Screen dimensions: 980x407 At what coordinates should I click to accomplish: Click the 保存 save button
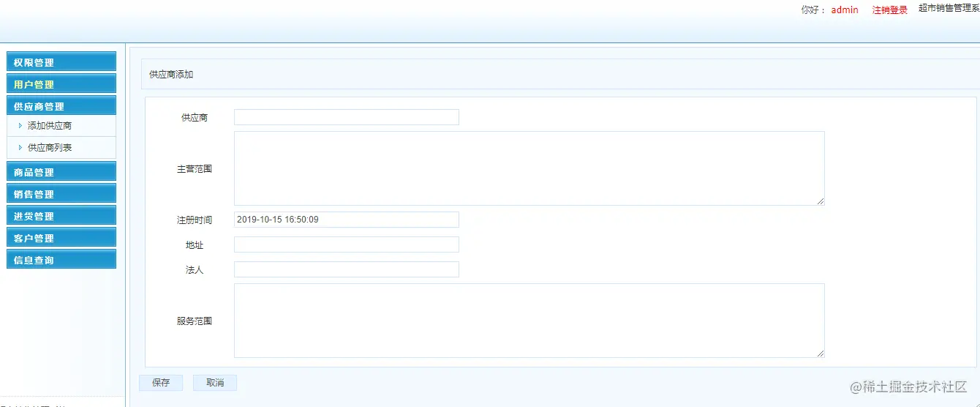pos(161,383)
